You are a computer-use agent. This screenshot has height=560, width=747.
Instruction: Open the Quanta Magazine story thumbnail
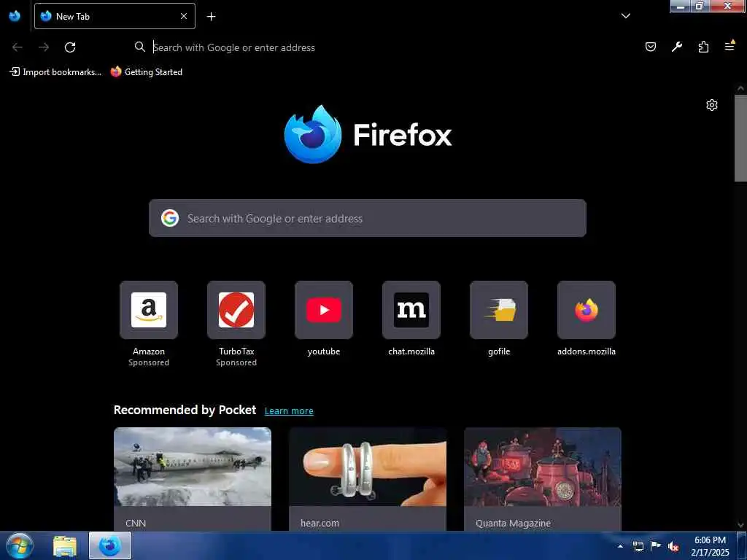pos(543,467)
